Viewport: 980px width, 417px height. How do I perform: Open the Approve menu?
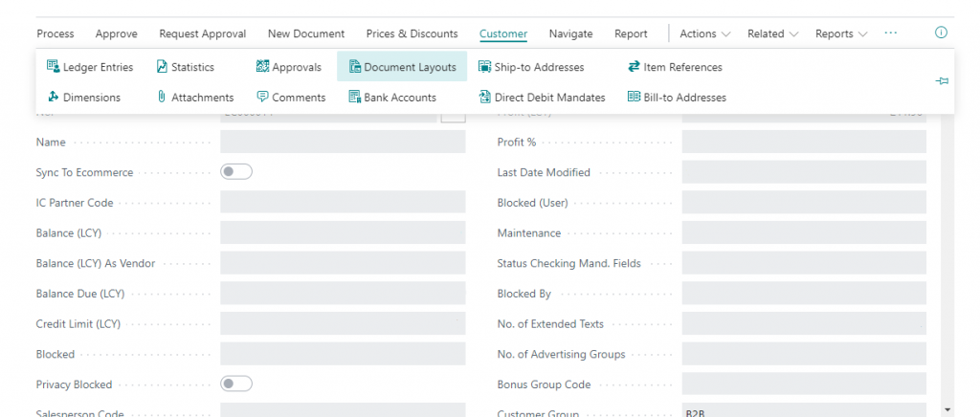[x=116, y=33]
